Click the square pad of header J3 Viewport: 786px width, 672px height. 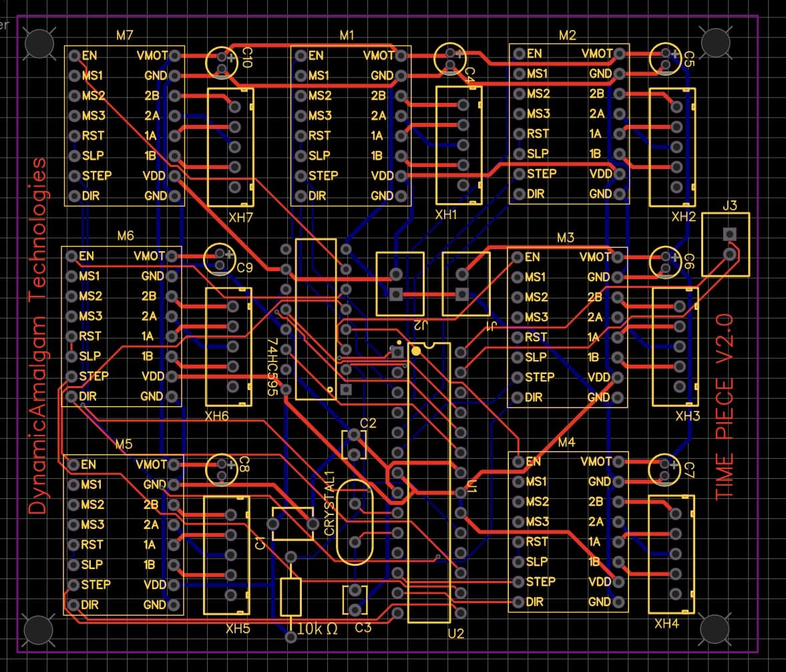click(730, 234)
